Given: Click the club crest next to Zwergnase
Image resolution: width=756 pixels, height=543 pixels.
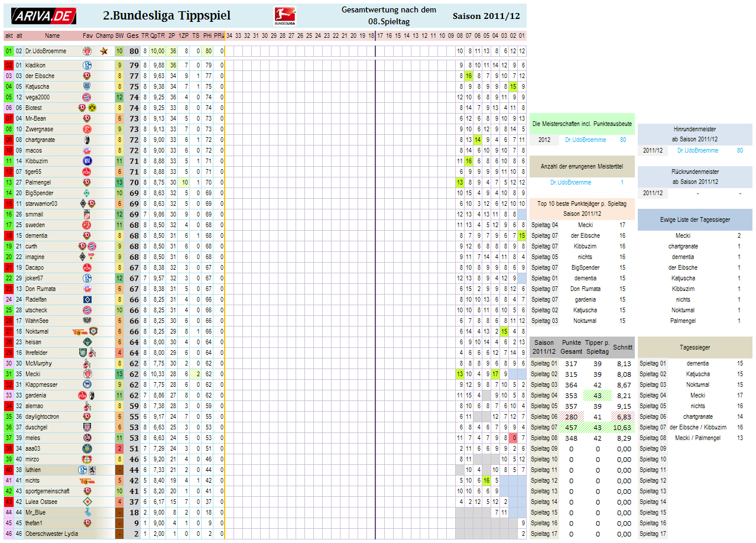Looking at the screenshot, I should pyautogui.click(x=87, y=130).
